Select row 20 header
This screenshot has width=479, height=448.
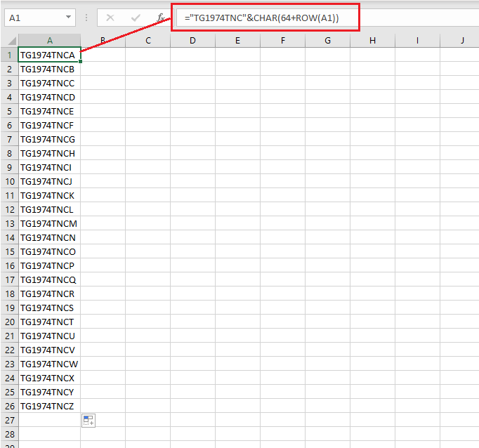[x=9, y=322]
